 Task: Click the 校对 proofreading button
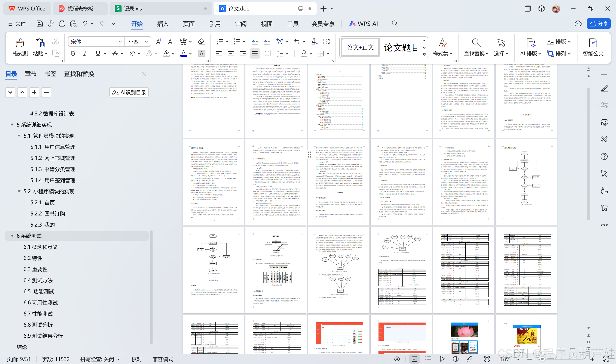137,359
